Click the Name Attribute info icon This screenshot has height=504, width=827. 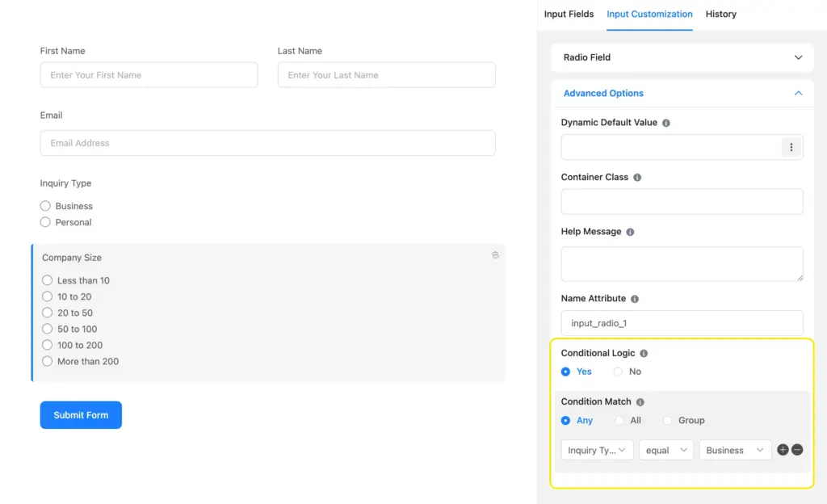(635, 299)
